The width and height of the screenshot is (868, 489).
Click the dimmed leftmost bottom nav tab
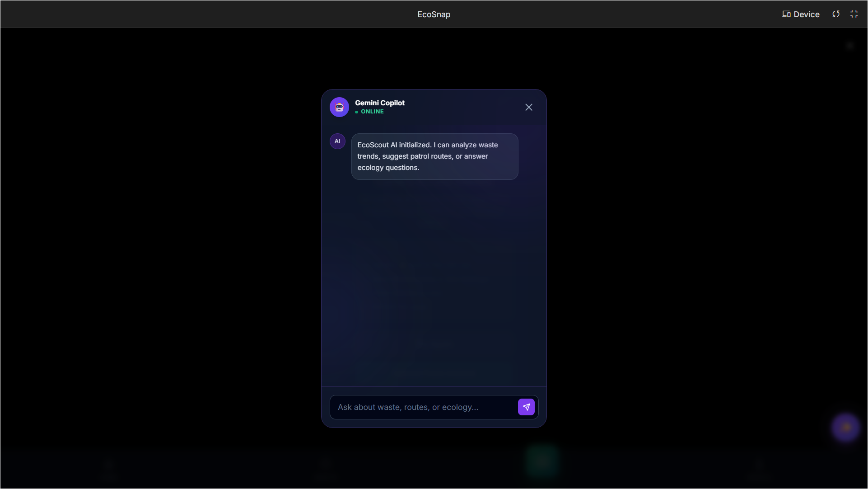(108, 469)
